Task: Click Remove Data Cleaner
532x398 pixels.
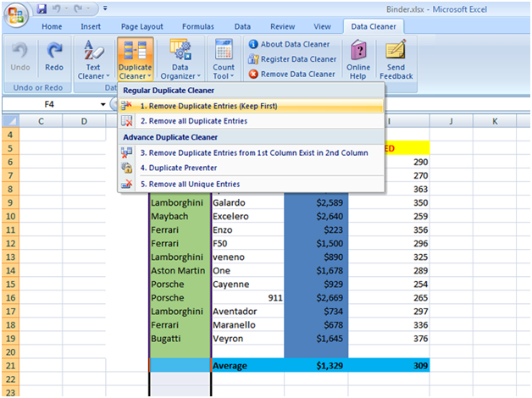Action: [x=291, y=74]
